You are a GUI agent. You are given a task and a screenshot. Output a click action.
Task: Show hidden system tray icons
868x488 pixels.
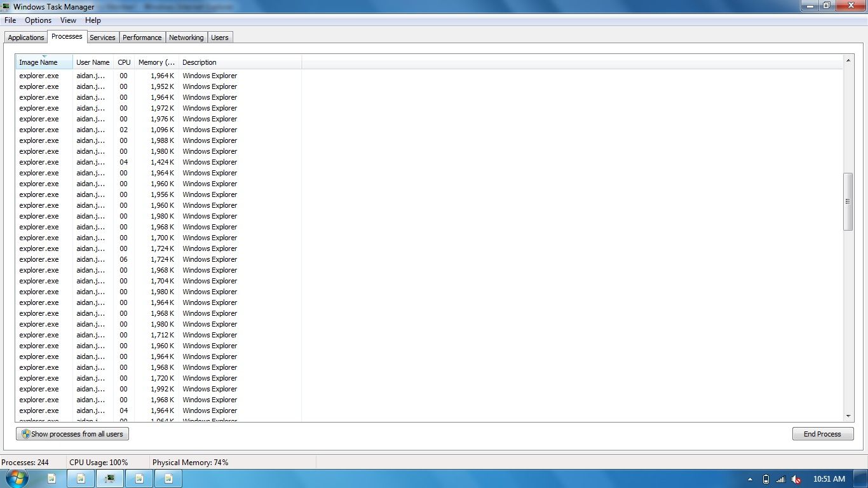click(750, 479)
